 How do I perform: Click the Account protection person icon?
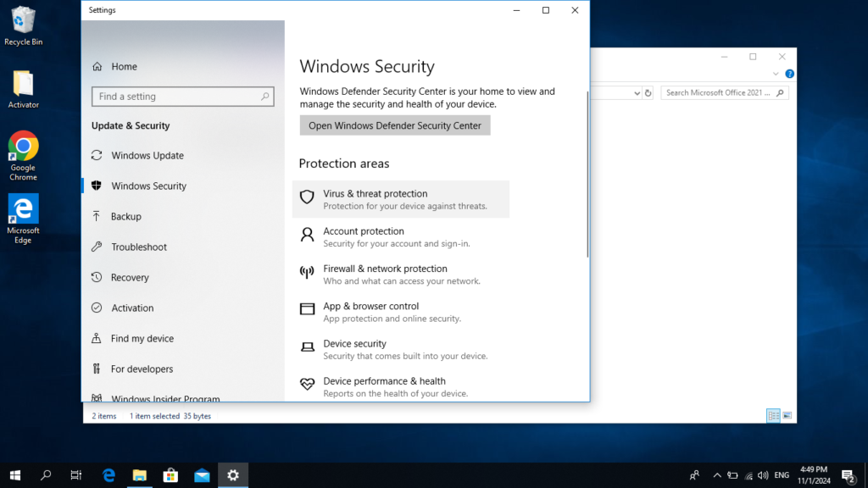point(307,235)
